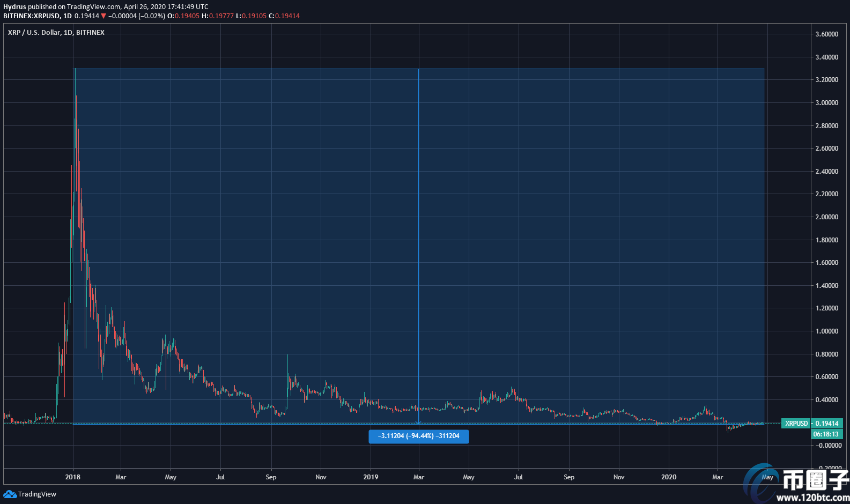Click the 2.80000 price axis label

pyautogui.click(x=827, y=126)
